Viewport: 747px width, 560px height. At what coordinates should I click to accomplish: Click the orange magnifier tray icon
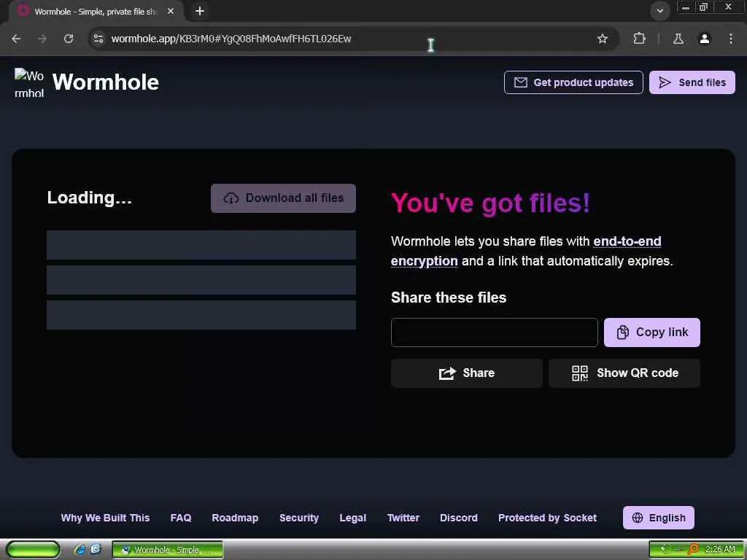(x=693, y=550)
